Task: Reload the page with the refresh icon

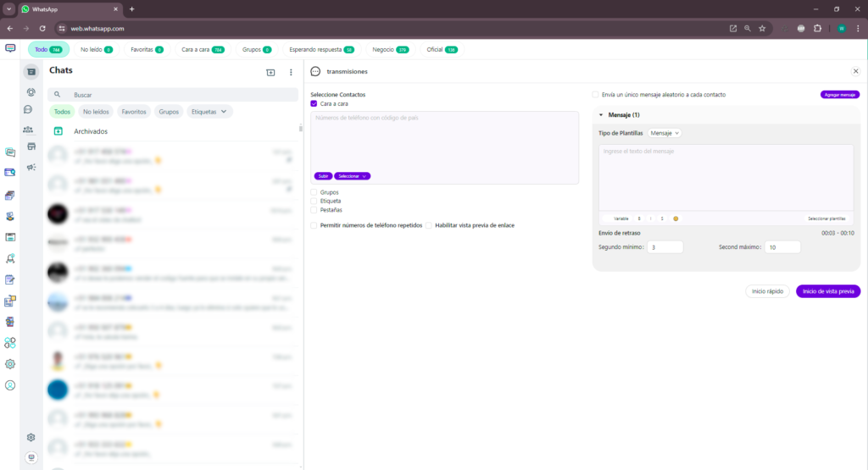Action: pos(42,28)
